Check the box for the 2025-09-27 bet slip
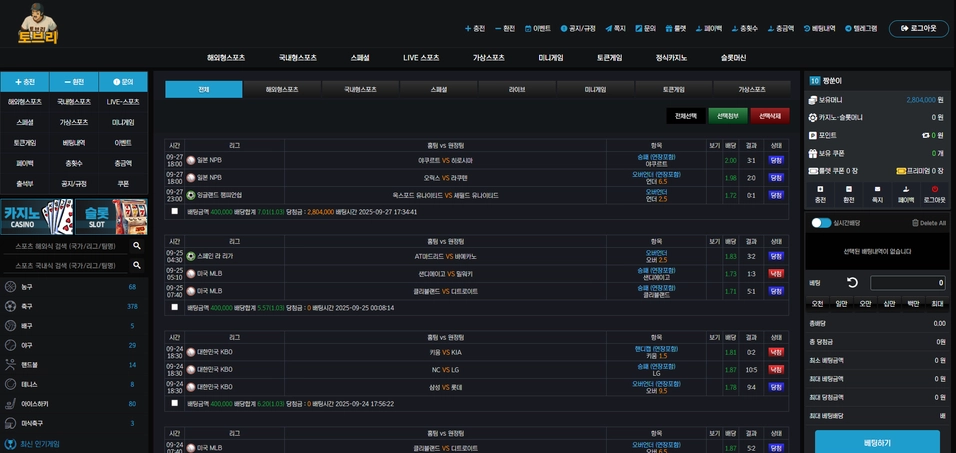 174,212
